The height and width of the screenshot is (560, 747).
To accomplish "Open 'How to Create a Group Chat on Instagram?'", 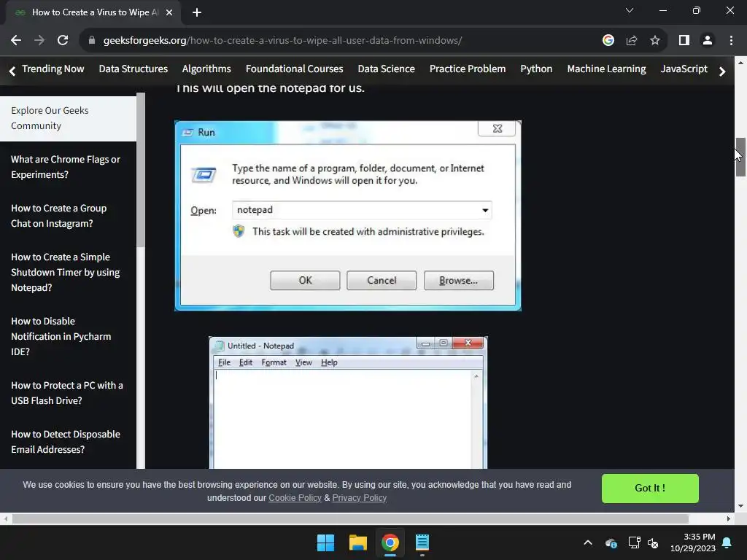I will (59, 216).
